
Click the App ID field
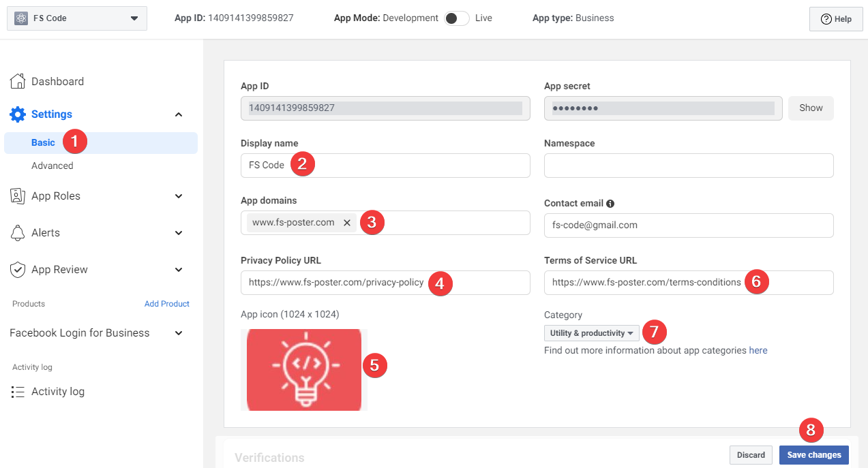tap(385, 108)
